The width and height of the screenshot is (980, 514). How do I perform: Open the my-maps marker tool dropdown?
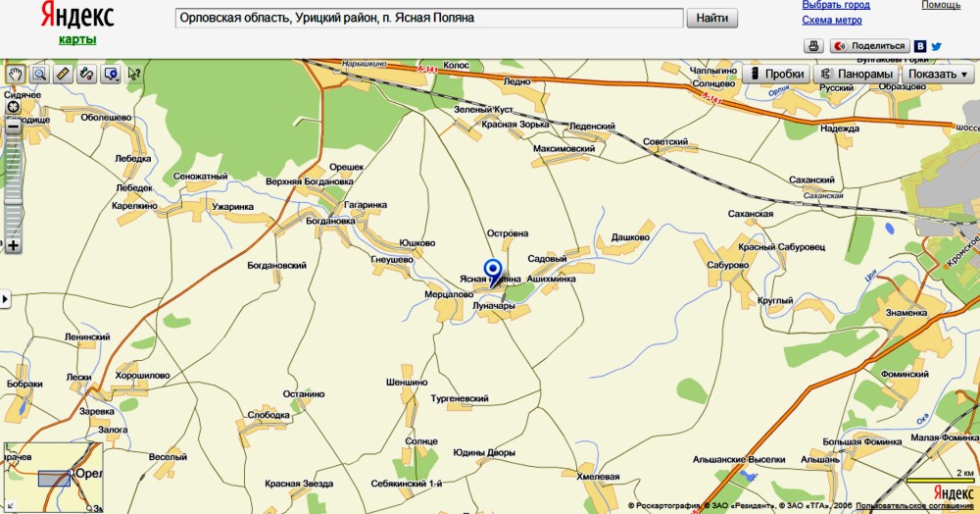tap(111, 74)
